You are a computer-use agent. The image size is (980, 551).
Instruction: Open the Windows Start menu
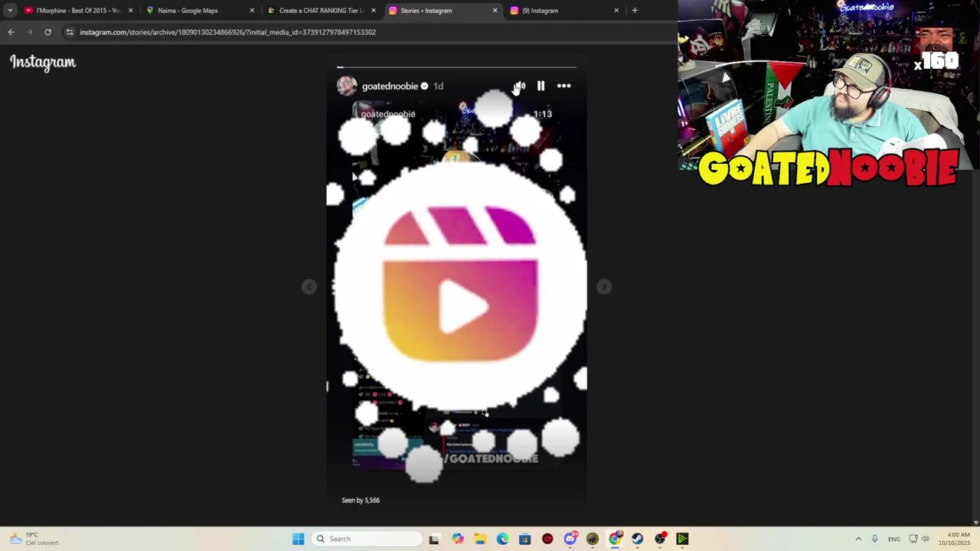298,539
